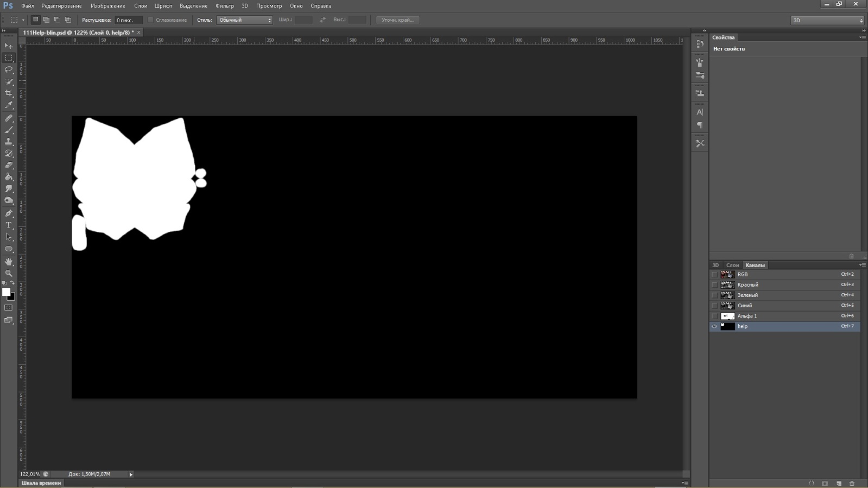The width and height of the screenshot is (868, 488).
Task: Open the Файл menu
Action: point(28,6)
